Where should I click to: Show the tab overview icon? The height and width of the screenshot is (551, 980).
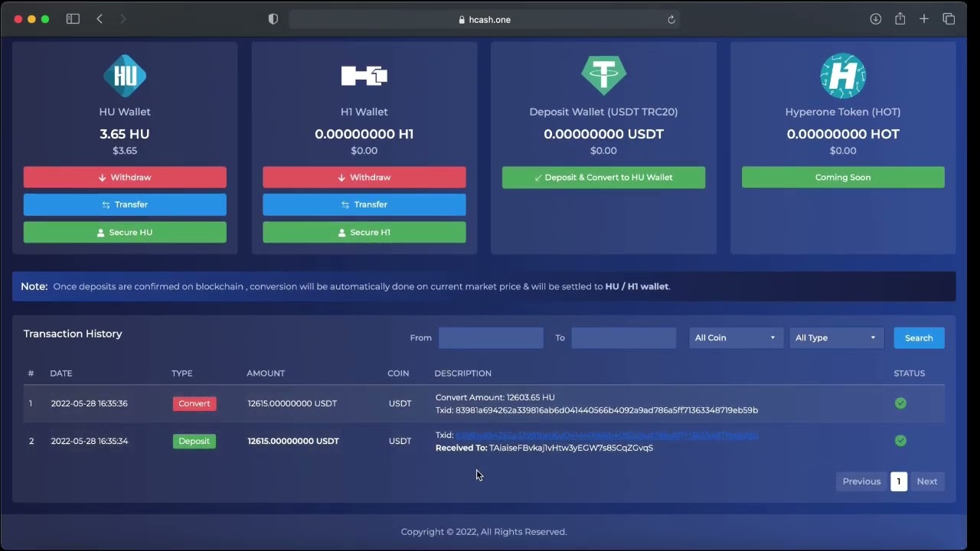click(949, 19)
